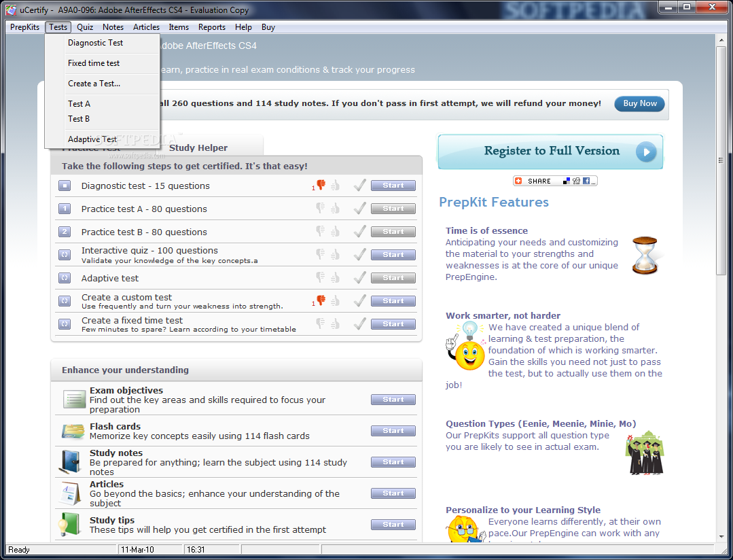Choose Create a Test... from the Tests menu
Viewport: 733px width, 560px height.
point(103,84)
